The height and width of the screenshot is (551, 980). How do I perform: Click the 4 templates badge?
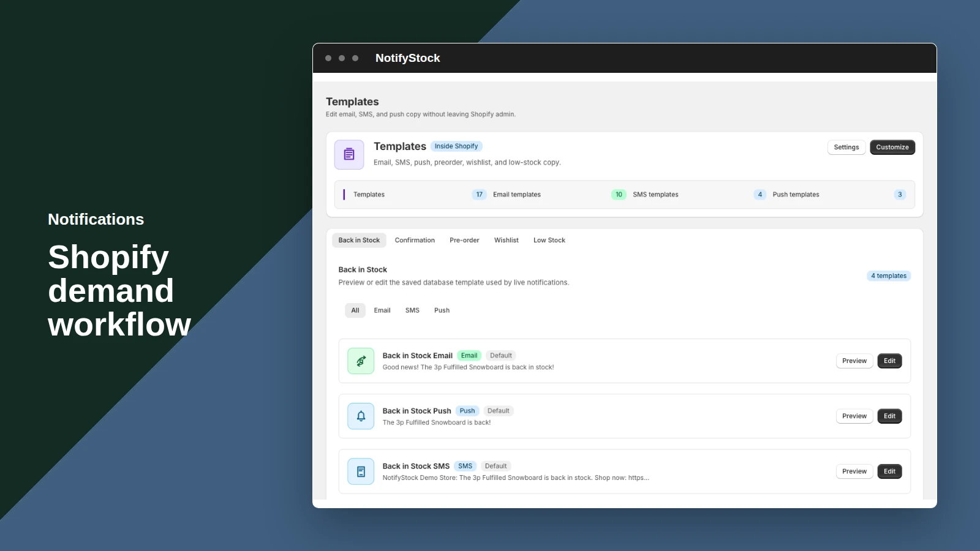[889, 275]
